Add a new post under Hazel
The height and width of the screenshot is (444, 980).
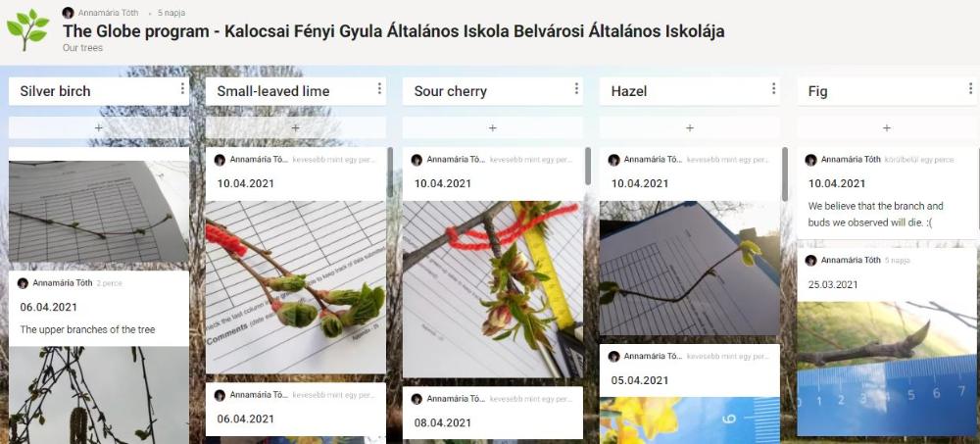coord(689,127)
